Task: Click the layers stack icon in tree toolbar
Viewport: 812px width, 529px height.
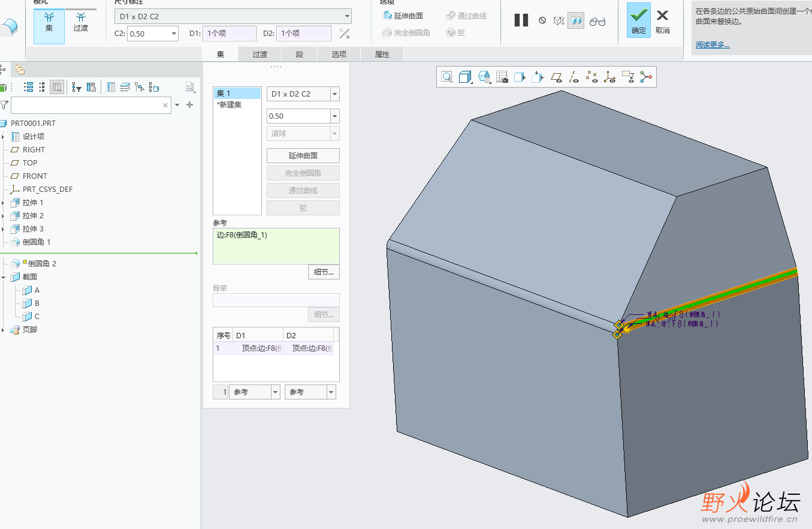Action: [x=125, y=87]
